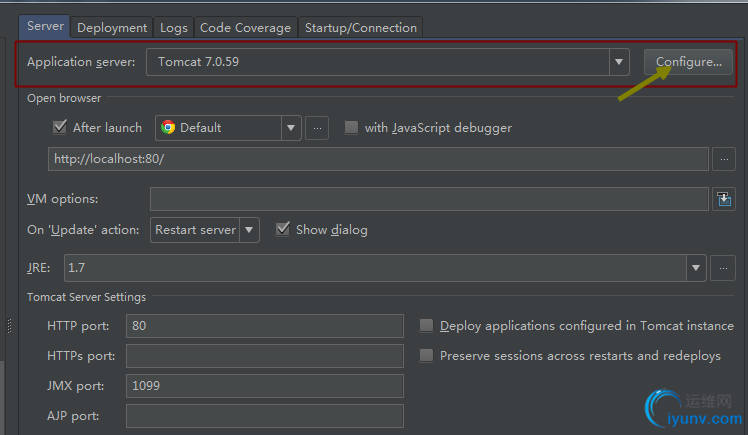Click the HTTP port field with 80
This screenshot has width=748, height=435.
(265, 326)
